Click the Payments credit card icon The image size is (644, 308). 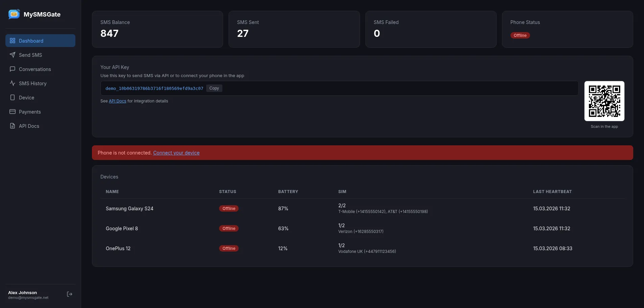[13, 112]
